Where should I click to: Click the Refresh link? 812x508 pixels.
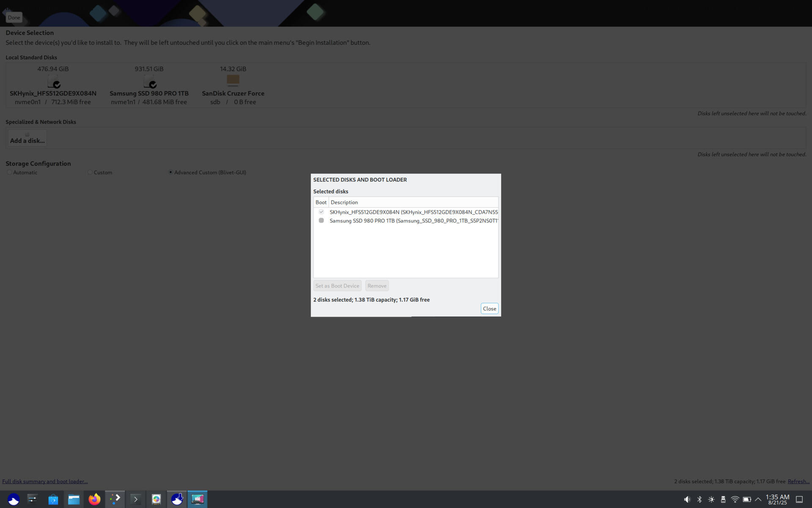tap(798, 481)
